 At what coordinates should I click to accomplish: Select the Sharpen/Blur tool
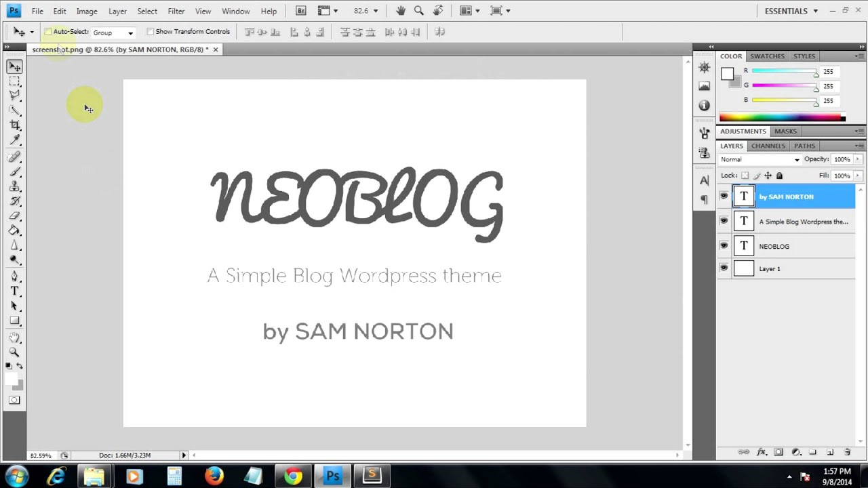click(14, 245)
